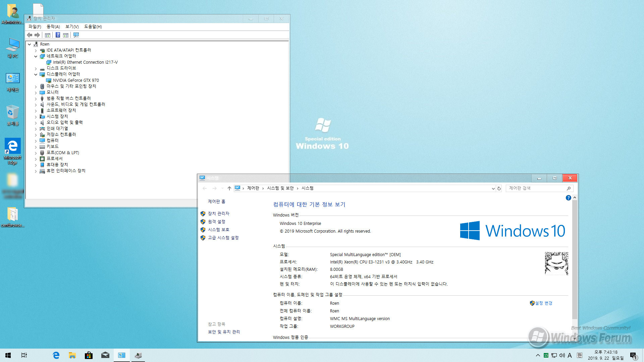The width and height of the screenshot is (644, 362).
Task: Click the OEM logo image in System window
Action: click(556, 263)
